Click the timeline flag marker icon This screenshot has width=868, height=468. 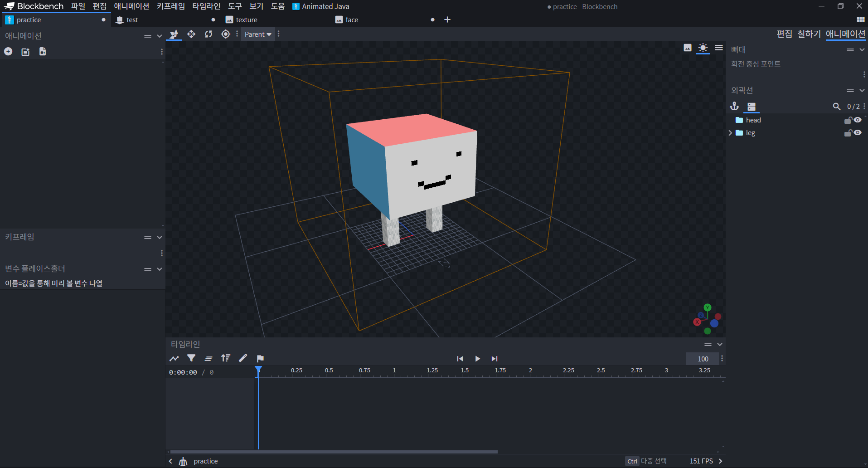point(260,359)
